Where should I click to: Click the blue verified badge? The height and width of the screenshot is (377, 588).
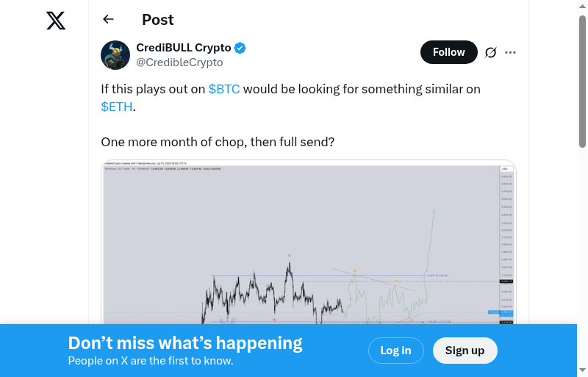(x=240, y=49)
